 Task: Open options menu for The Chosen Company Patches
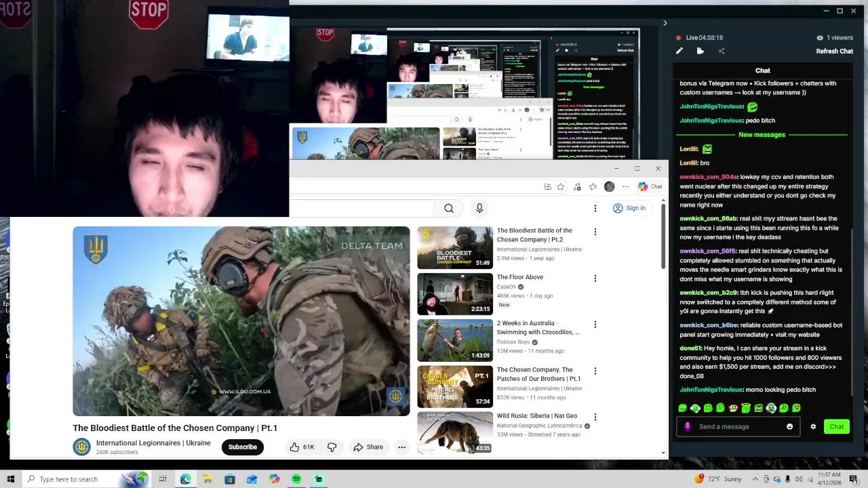(595, 371)
